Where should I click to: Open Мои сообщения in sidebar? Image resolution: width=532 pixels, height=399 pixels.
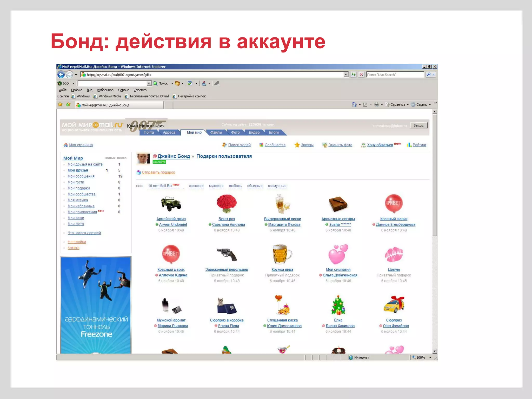coord(81,176)
